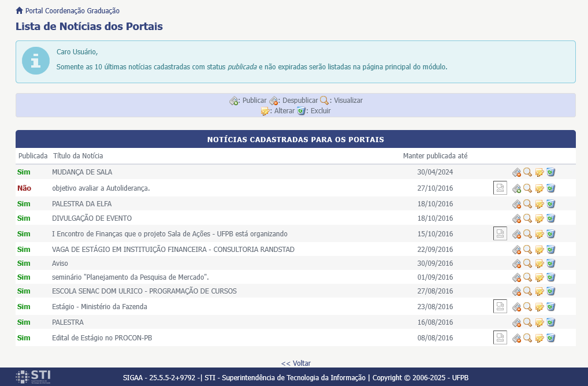Click the Despublicar legend entry
588x386 pixels.
pyautogui.click(x=293, y=101)
